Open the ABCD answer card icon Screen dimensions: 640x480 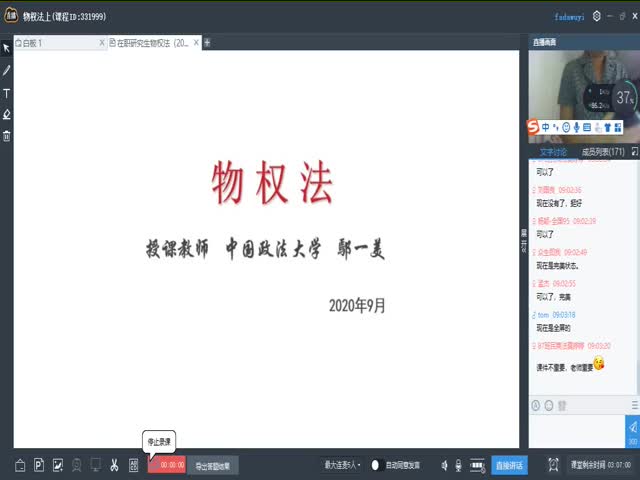(133, 465)
